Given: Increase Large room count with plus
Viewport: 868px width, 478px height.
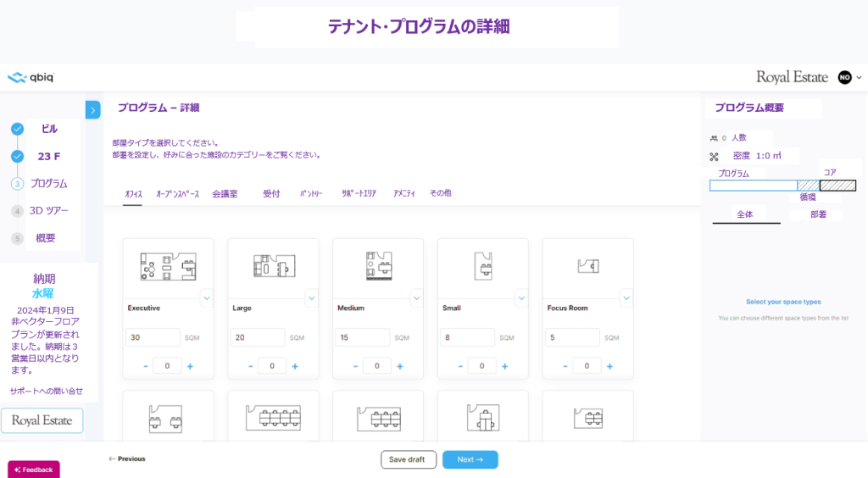Looking at the screenshot, I should [295, 366].
